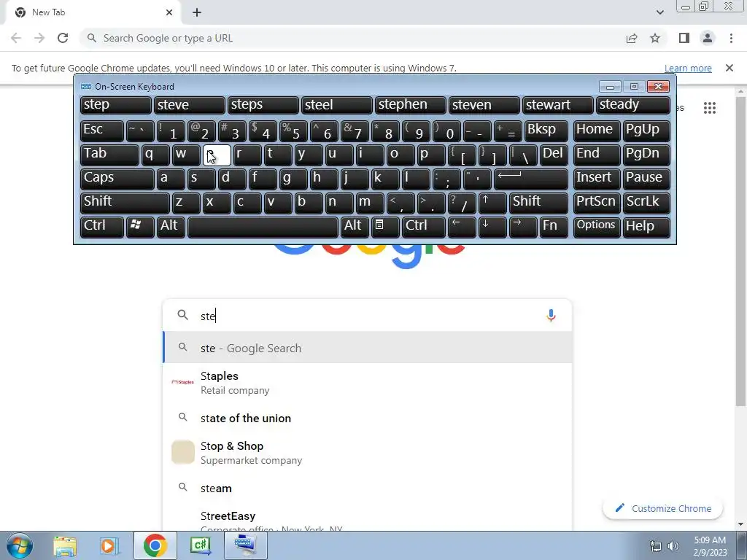Toggle right Ctrl key on keyboard

pos(424,227)
